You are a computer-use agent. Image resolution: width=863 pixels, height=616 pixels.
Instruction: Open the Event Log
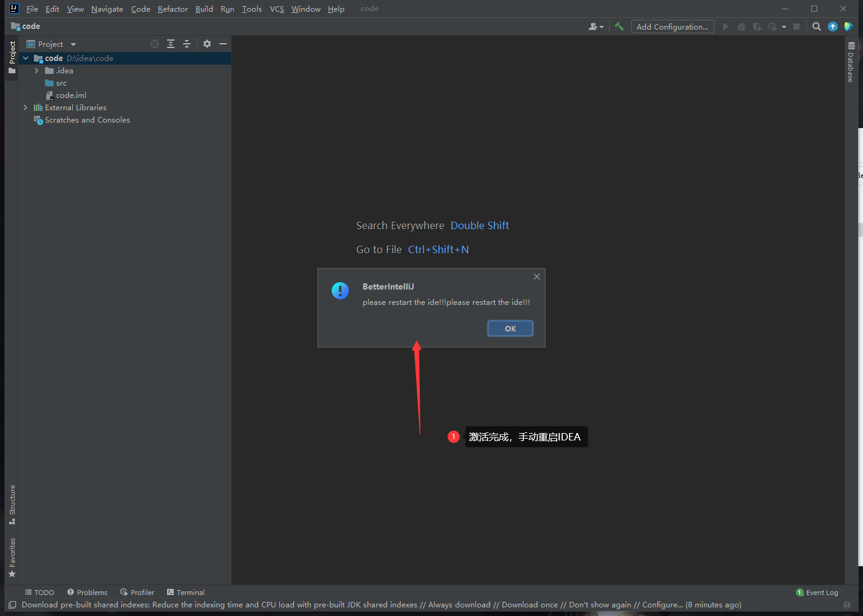tap(817, 593)
